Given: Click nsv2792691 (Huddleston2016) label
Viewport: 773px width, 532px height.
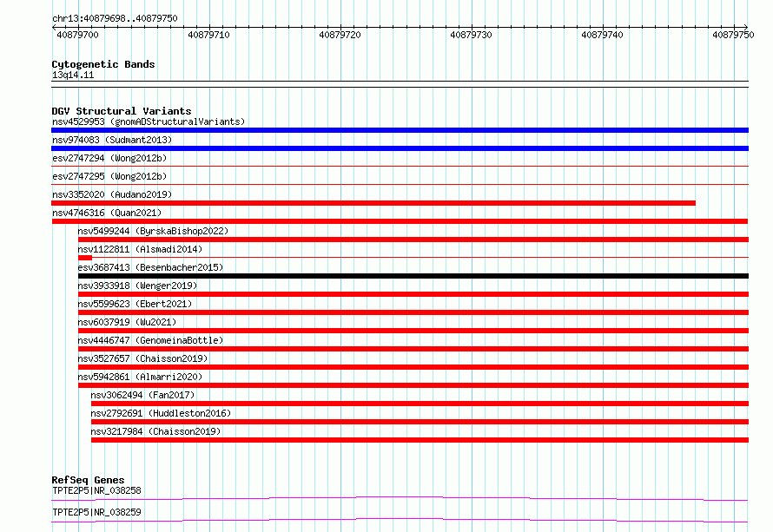Looking at the screenshot, I should click(161, 413).
